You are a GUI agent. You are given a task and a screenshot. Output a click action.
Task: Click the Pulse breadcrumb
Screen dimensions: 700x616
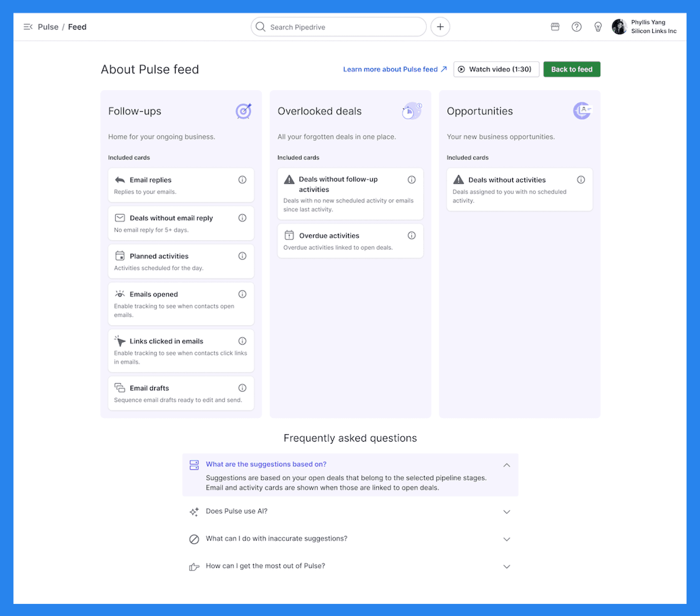click(48, 27)
